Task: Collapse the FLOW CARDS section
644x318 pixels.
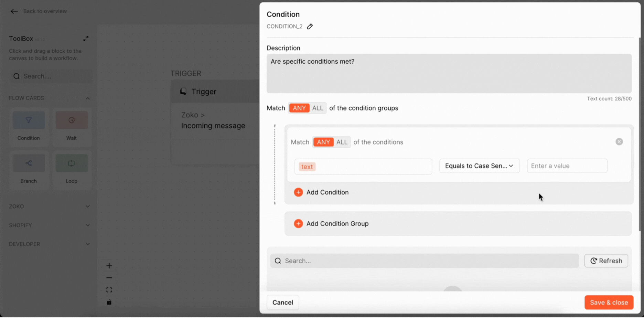Action: pos(88,98)
